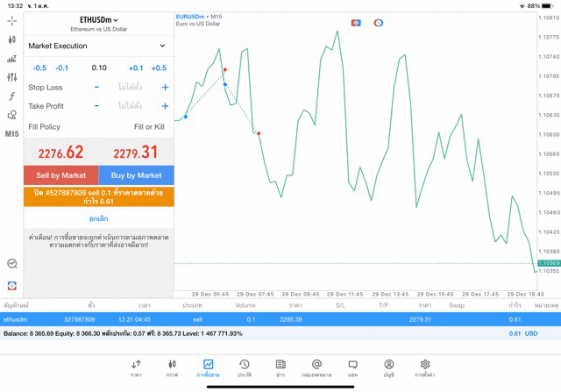Screen dimensions: 561x392
Task: Select the crosshair tool in left sidebar
Action: 11,20
